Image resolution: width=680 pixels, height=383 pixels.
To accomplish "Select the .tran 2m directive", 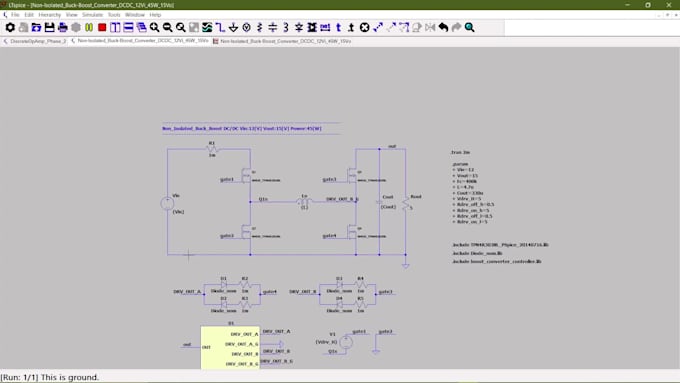I will (460, 153).
